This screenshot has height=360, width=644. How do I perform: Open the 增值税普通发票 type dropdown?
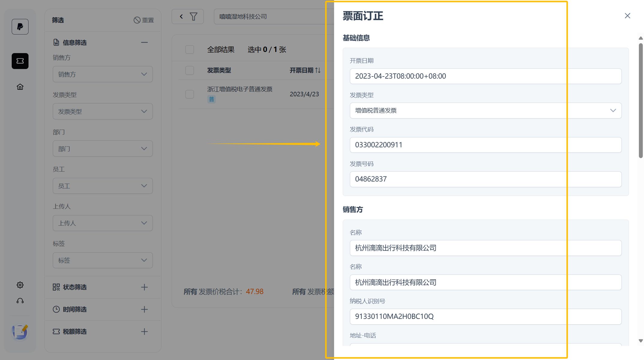[486, 110]
